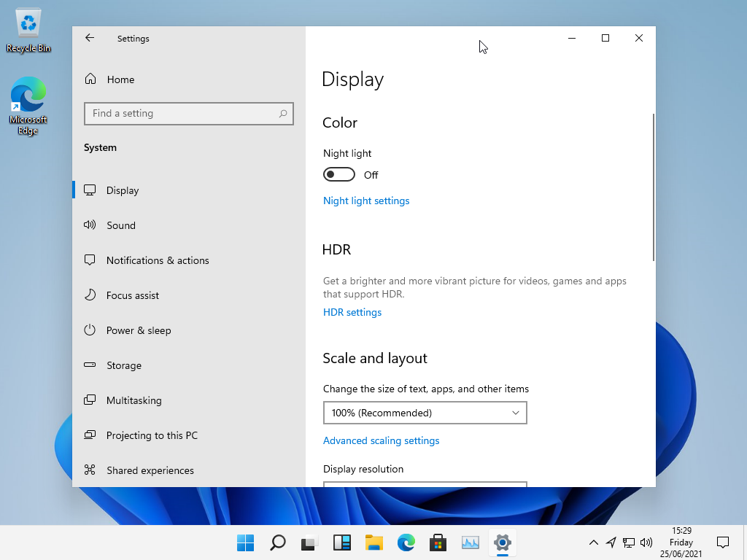Open Advanced scaling settings link

pyautogui.click(x=381, y=440)
